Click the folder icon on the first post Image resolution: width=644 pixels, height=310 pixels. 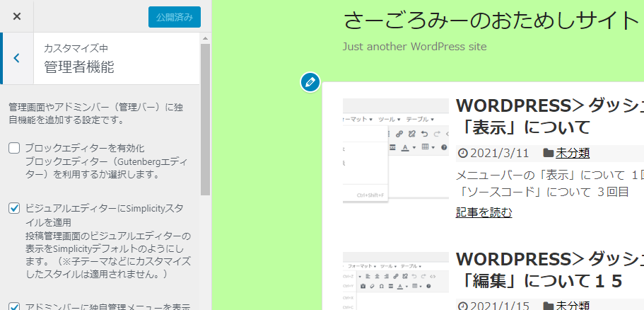point(548,153)
